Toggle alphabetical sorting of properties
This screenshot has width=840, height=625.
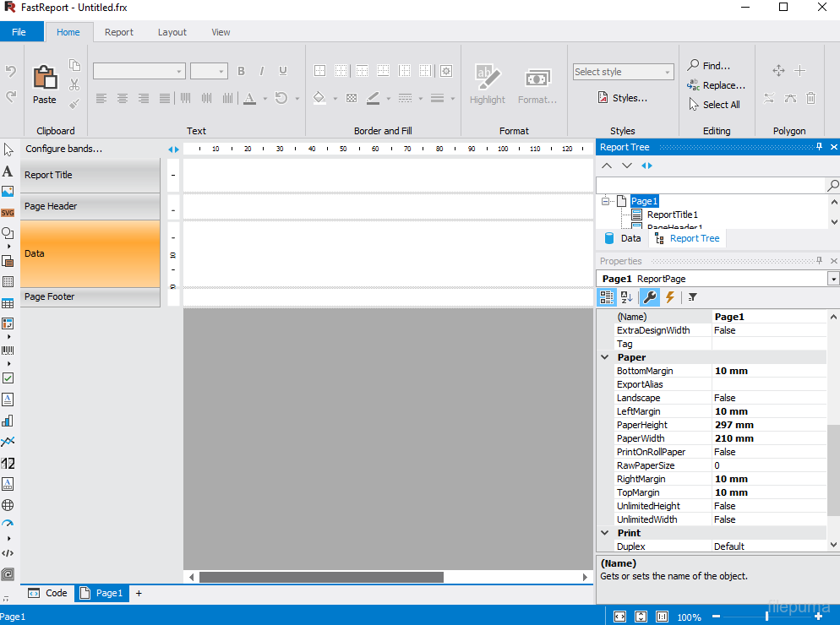tap(627, 297)
